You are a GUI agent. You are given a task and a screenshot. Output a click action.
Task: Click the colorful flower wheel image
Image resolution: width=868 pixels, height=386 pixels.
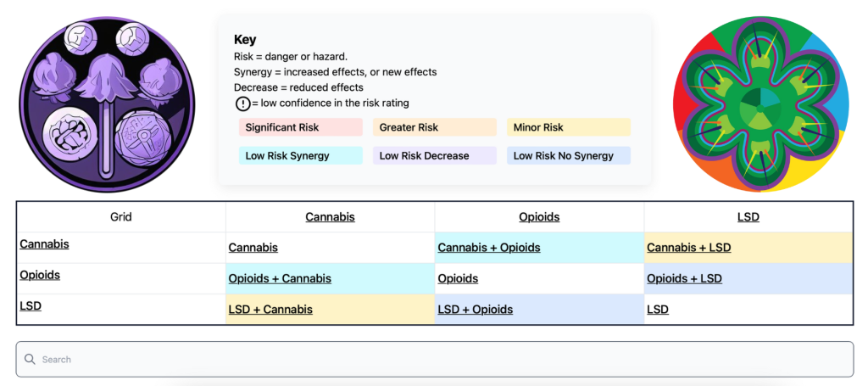pos(760,103)
